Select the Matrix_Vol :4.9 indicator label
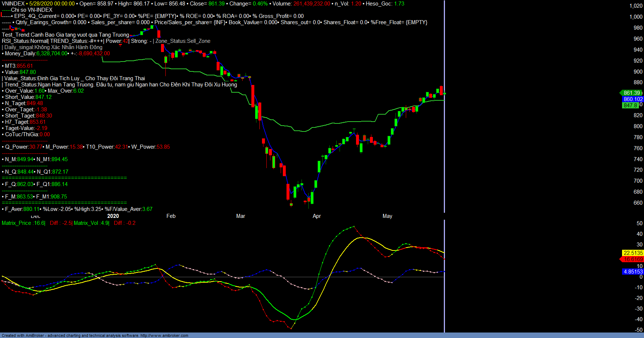 (91, 223)
